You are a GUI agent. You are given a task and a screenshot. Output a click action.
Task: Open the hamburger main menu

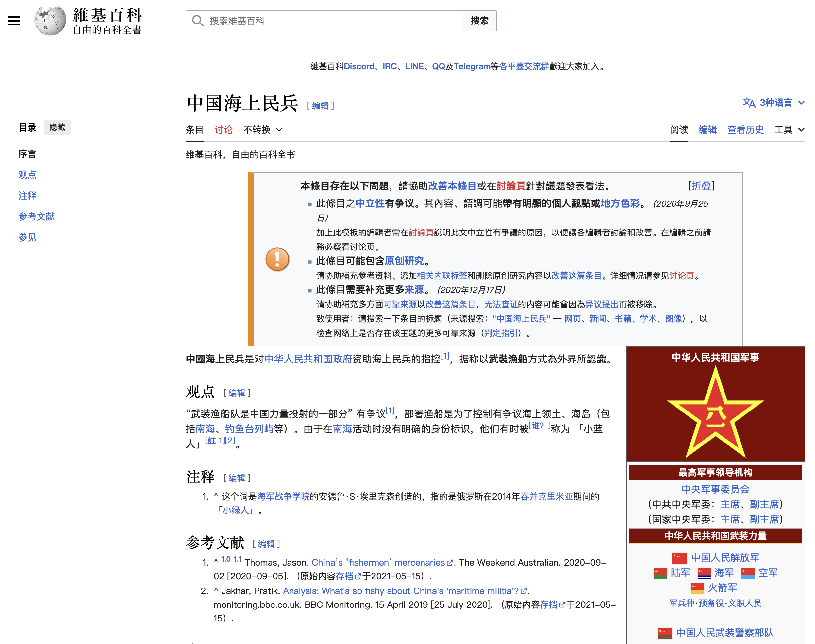pos(14,21)
